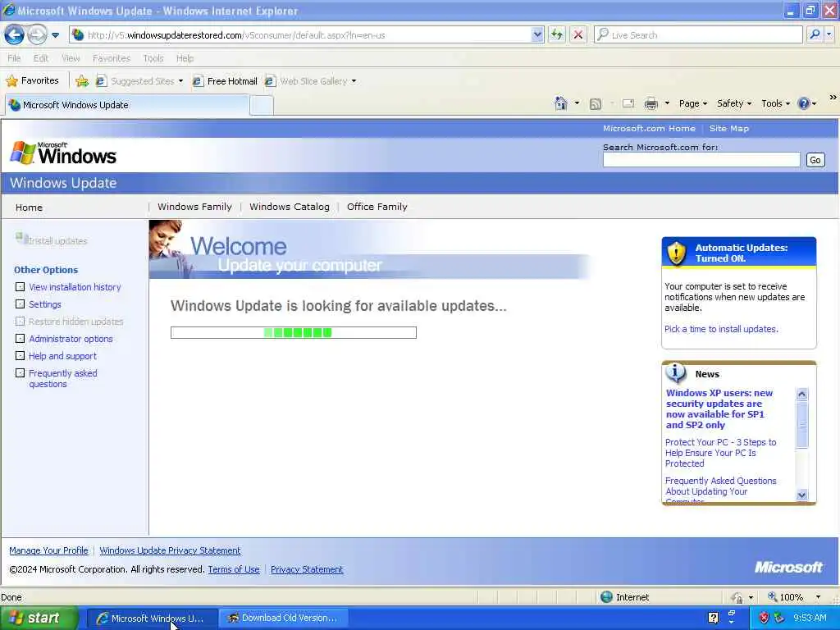Open Terms of Use link
The width and height of the screenshot is (840, 630).
pos(234,569)
